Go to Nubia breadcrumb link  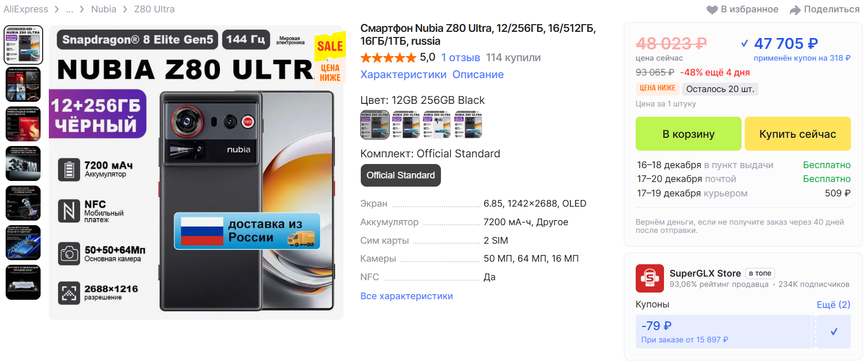click(104, 9)
